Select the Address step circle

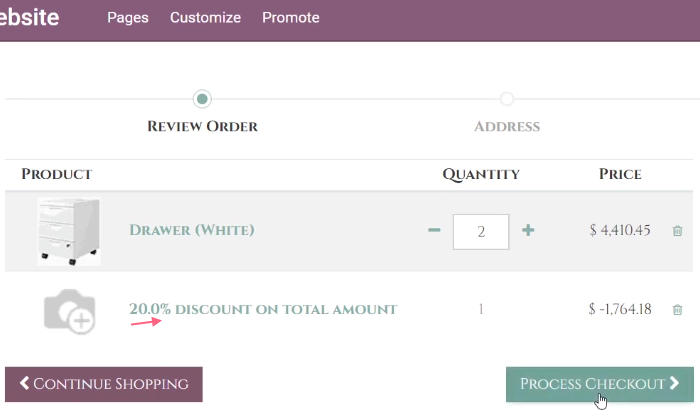pyautogui.click(x=507, y=99)
